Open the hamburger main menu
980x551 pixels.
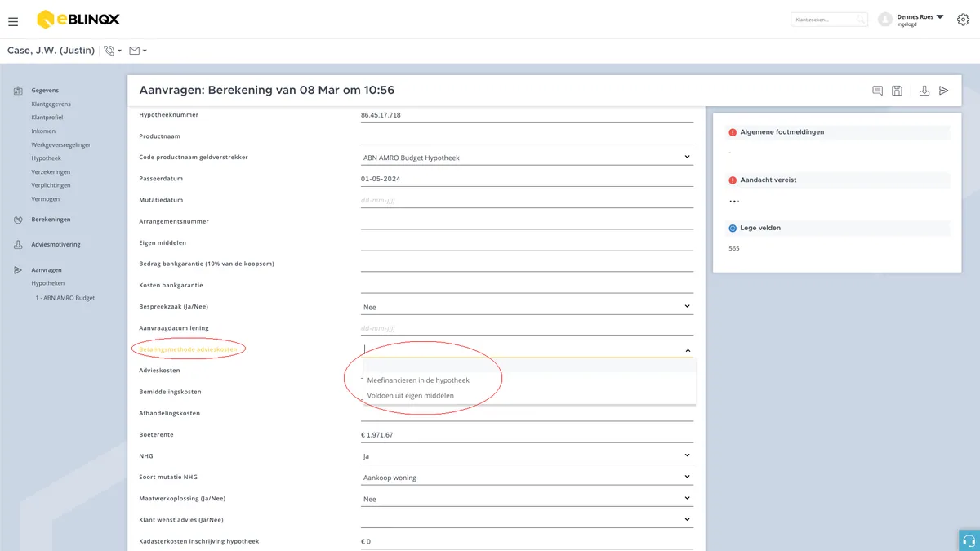click(13, 21)
